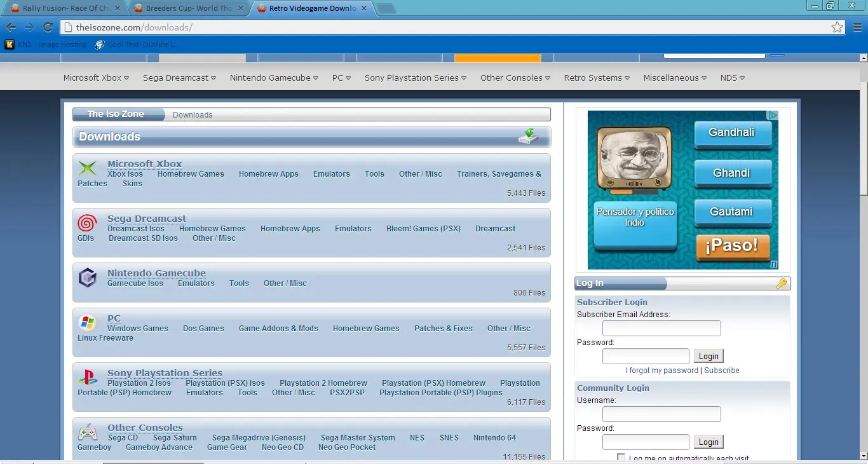This screenshot has width=868, height=464.
Task: Click the AdChoices icon on the advertisement
Action: (x=773, y=116)
